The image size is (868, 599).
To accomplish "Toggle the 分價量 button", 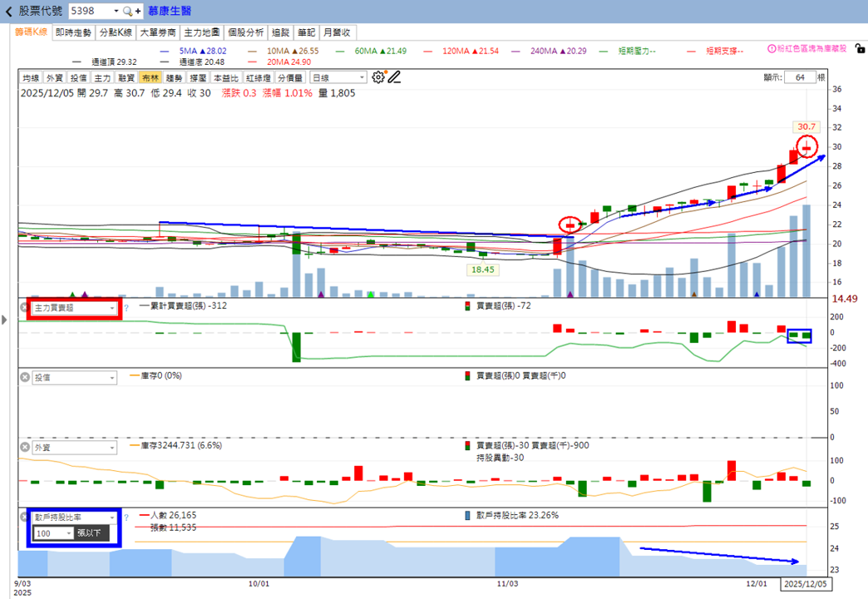I will (290, 77).
